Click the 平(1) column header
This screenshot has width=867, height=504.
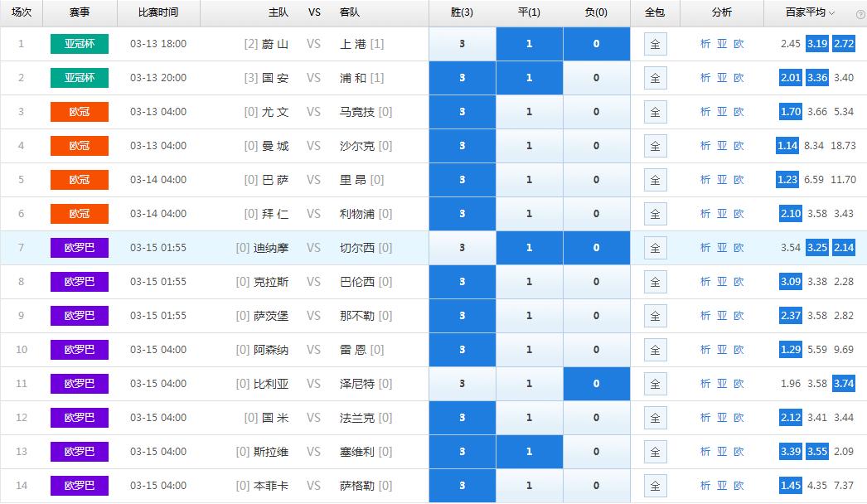click(x=529, y=12)
